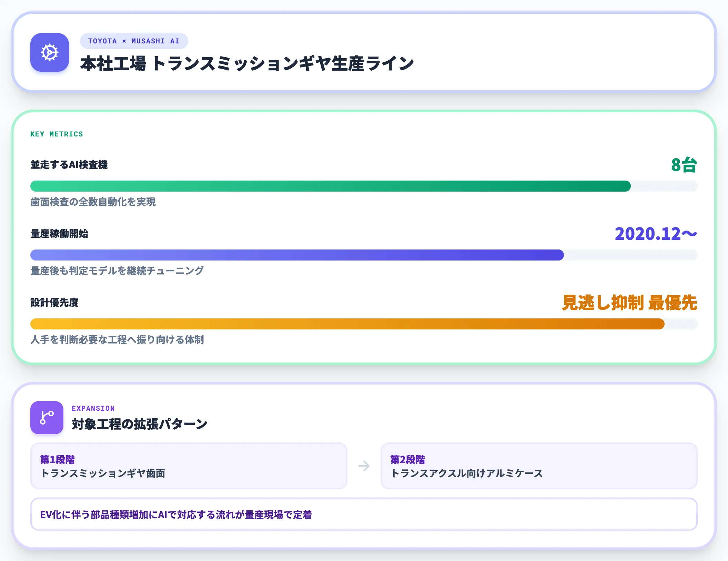Screen dimensions: 728x561
Task: Click the 2020.12〜 metric value
Action: coord(656,234)
